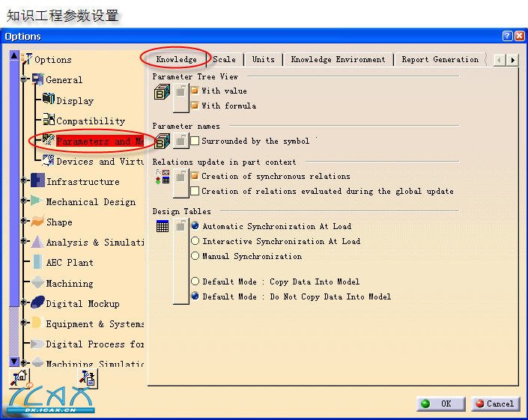Click the Parameters and Measure icon

tap(49, 140)
